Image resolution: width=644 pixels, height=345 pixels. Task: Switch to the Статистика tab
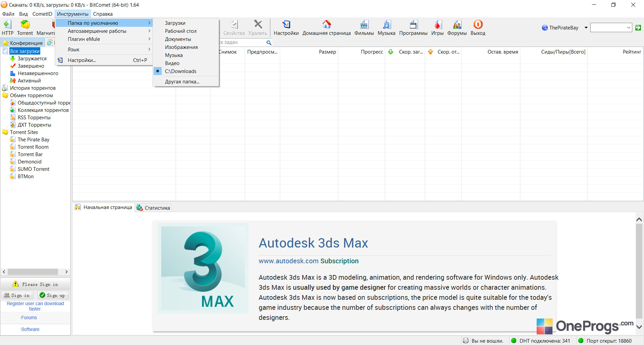(x=154, y=208)
